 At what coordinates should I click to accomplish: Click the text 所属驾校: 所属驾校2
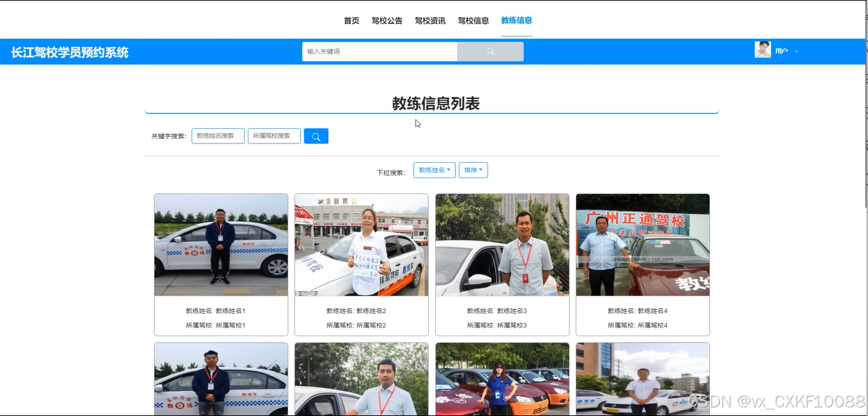(356, 326)
